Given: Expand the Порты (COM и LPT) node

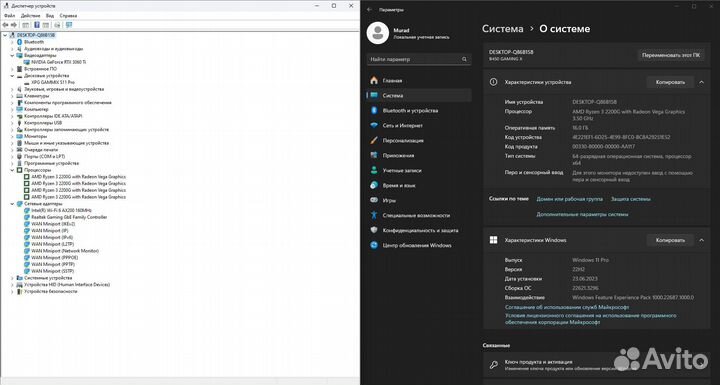Looking at the screenshot, I should click(x=12, y=157).
